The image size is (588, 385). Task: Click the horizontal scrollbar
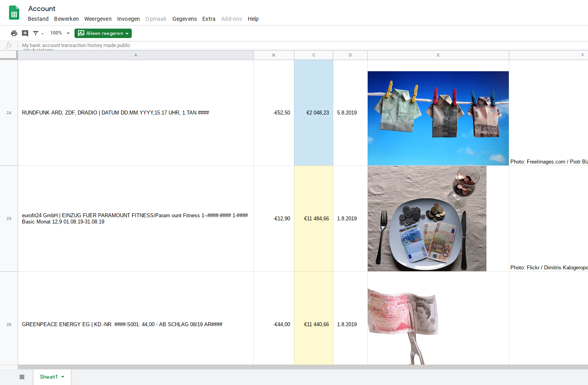pos(303,367)
